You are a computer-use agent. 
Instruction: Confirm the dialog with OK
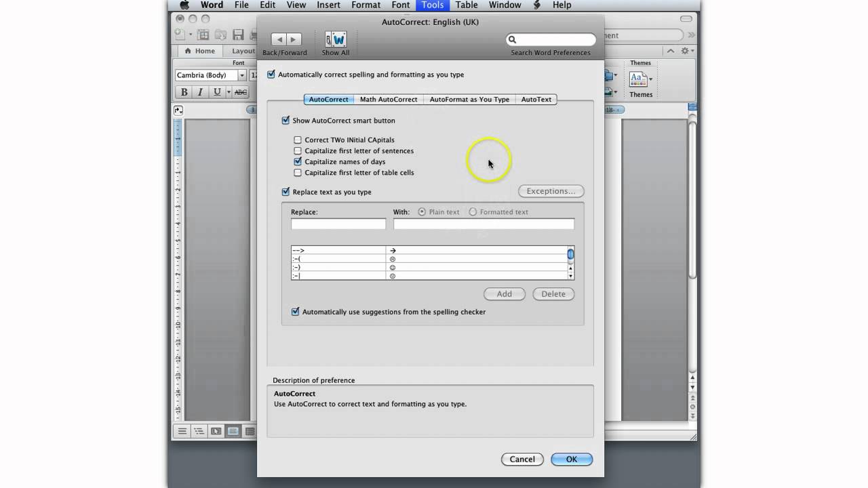click(x=572, y=459)
